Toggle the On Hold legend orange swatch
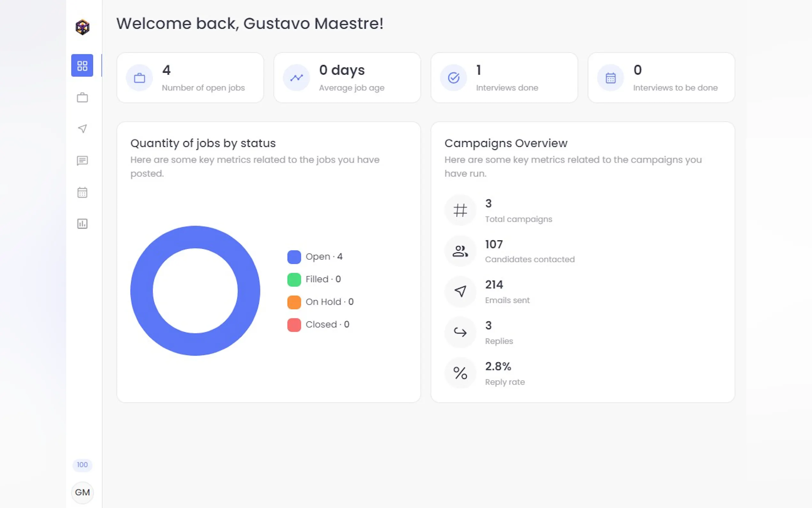This screenshot has width=812, height=508. 294,302
